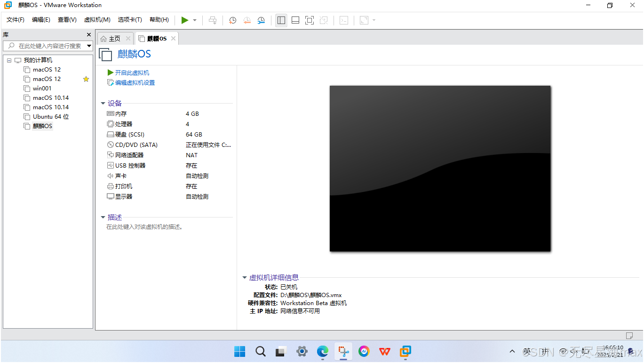Click the Send Ctrl+Alt+Del toolbar icon
This screenshot has width=644, height=363.
(x=213, y=20)
